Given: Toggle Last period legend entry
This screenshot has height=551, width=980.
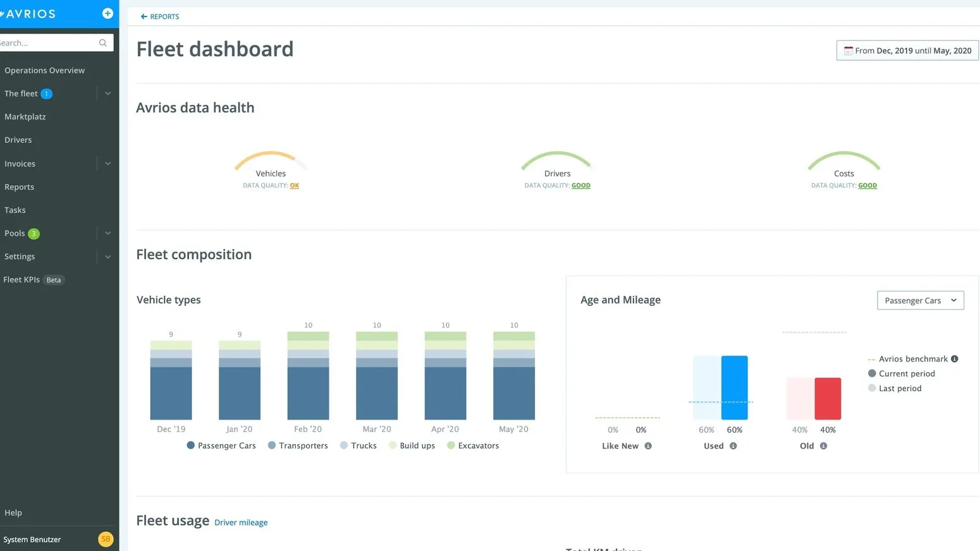Looking at the screenshot, I should coord(895,389).
